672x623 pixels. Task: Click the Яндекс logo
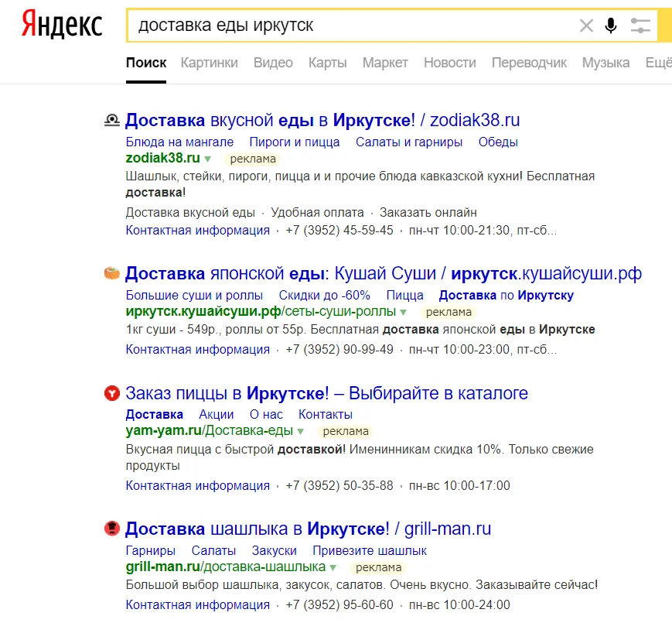(x=62, y=26)
